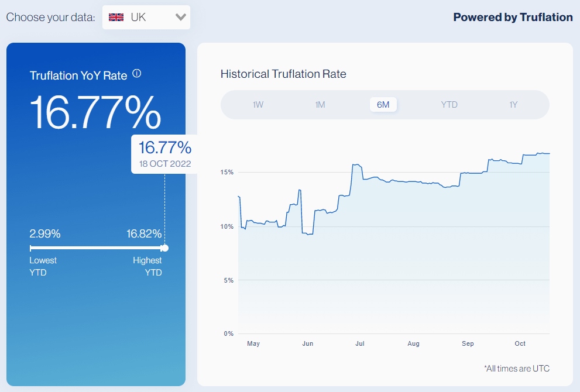The height and width of the screenshot is (392, 580).
Task: Click the Lowest YTD 2.99% value
Action: tap(45, 234)
